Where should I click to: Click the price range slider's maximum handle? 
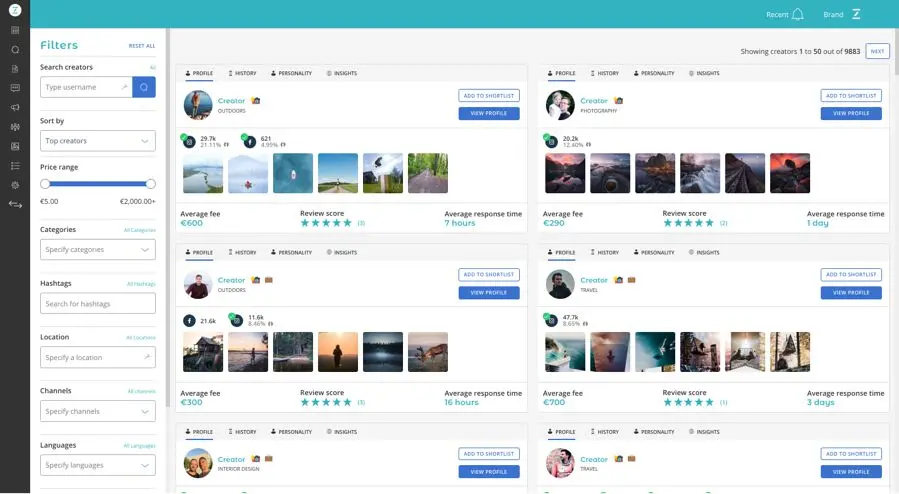[x=151, y=184]
